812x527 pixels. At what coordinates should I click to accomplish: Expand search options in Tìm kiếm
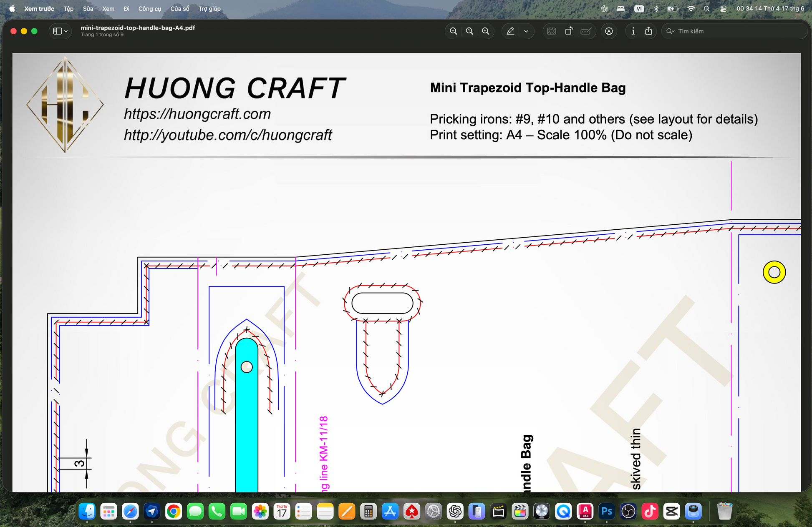[671, 31]
